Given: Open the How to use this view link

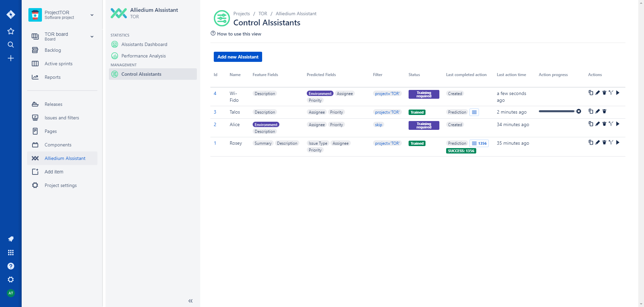Looking at the screenshot, I should [239, 34].
